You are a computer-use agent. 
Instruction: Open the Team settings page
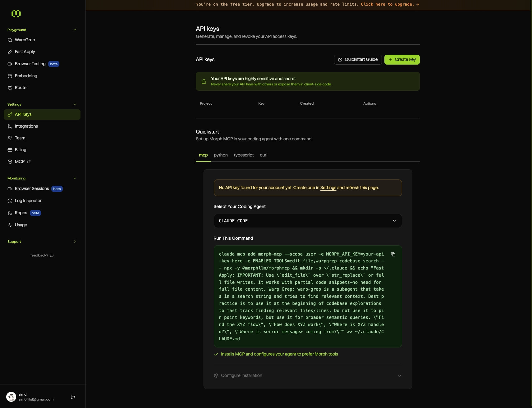(42, 138)
